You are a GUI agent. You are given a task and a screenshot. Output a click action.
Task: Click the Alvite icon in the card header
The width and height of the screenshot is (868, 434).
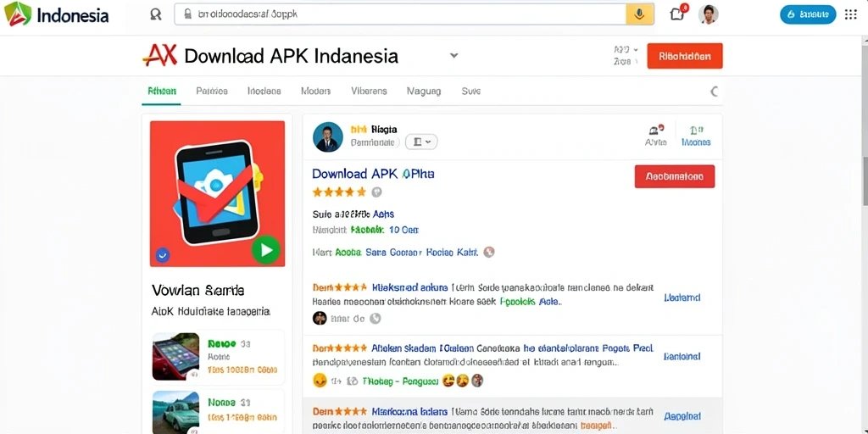click(656, 136)
